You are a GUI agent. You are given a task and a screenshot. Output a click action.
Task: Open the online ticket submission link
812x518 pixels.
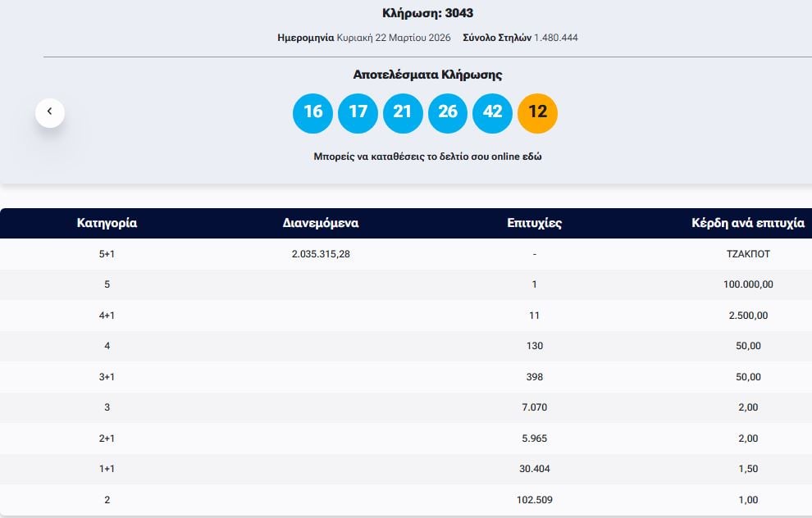coord(427,156)
